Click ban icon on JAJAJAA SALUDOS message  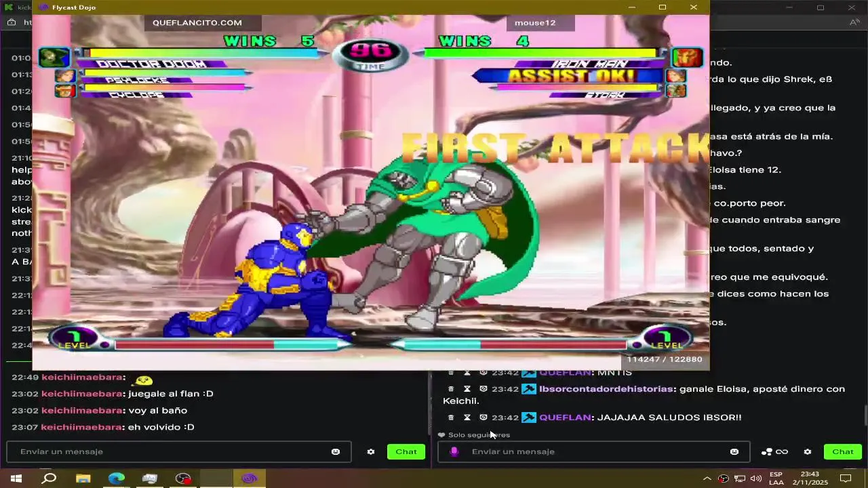[483, 418]
